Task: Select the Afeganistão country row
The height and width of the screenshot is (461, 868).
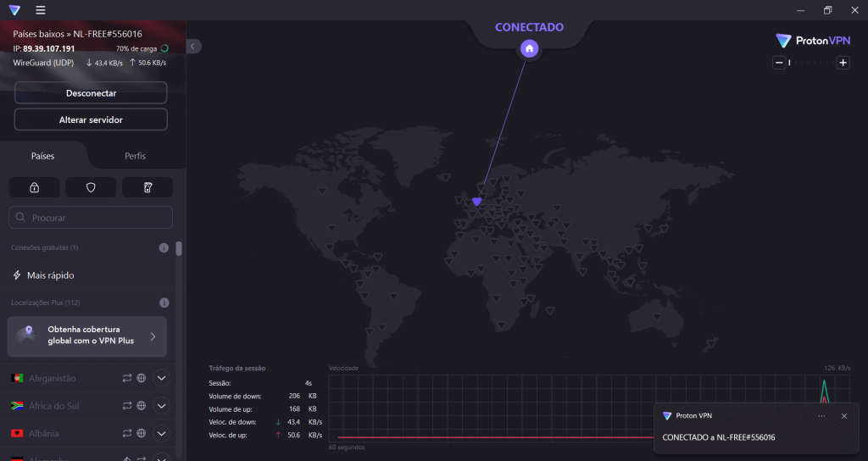Action: 87,378
